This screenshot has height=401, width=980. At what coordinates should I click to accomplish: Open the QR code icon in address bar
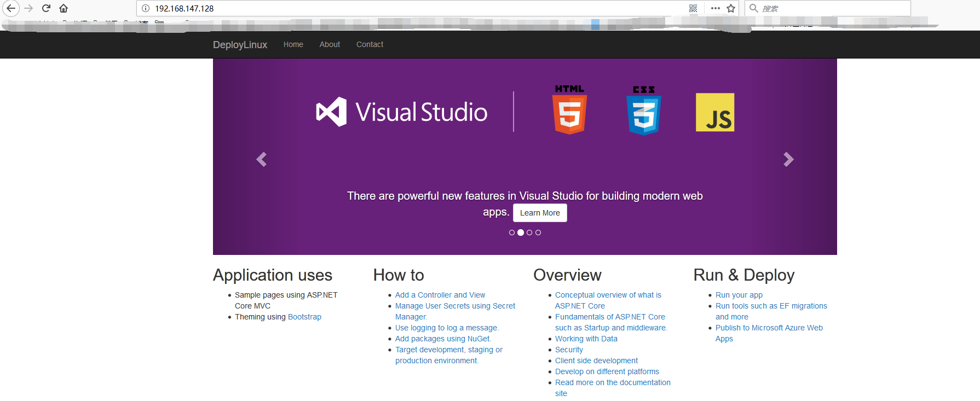click(693, 8)
